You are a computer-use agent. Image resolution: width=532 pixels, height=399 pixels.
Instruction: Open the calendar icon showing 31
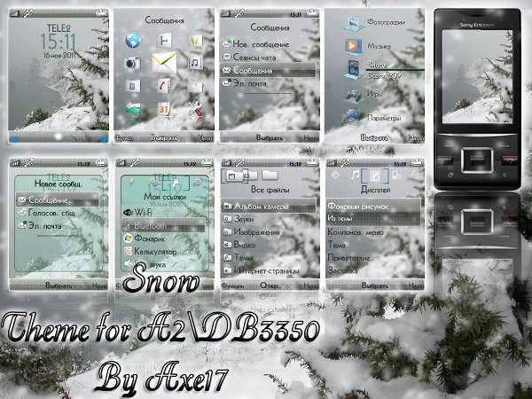click(164, 109)
